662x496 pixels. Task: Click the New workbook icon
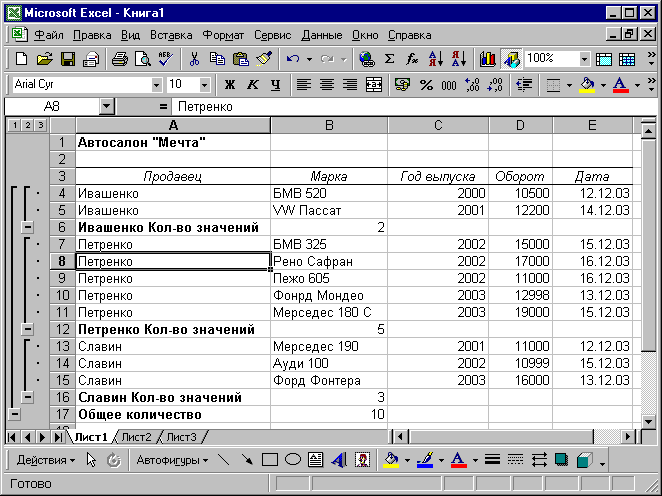tap(21, 59)
